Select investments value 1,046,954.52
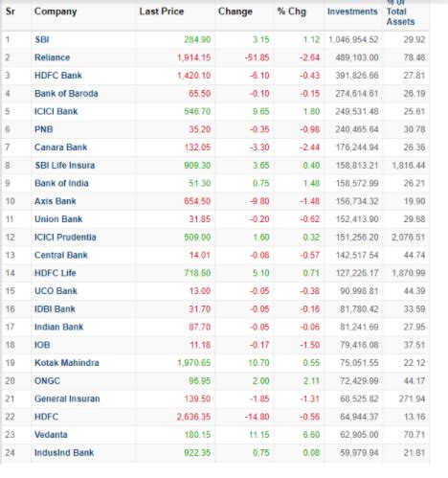The height and width of the screenshot is (478, 448). [x=353, y=39]
